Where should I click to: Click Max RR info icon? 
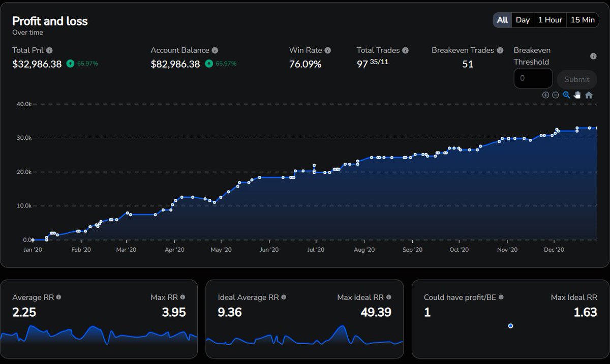[183, 297]
